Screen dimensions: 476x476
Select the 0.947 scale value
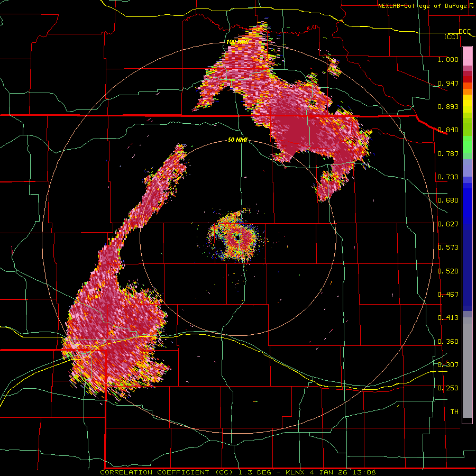pyautogui.click(x=448, y=83)
